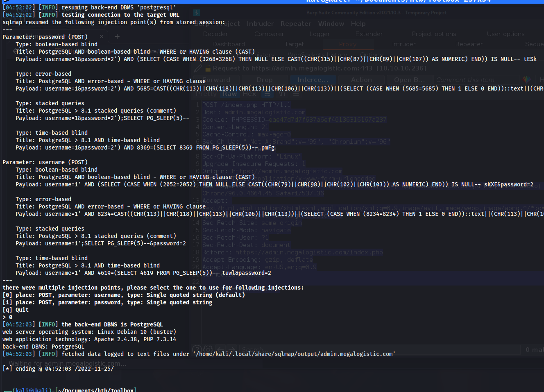Switch to the Decoder tab in Burp
Image resolution: width=544 pixels, height=392 pixels.
215,34
